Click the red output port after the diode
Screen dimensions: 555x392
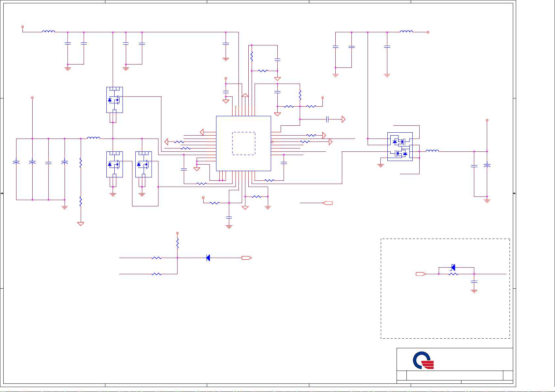(x=247, y=258)
